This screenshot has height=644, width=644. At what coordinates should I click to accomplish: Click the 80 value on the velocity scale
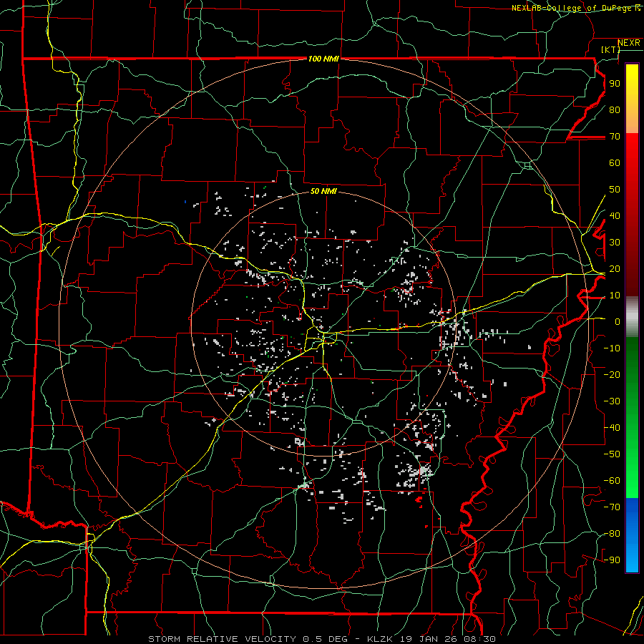click(615, 109)
